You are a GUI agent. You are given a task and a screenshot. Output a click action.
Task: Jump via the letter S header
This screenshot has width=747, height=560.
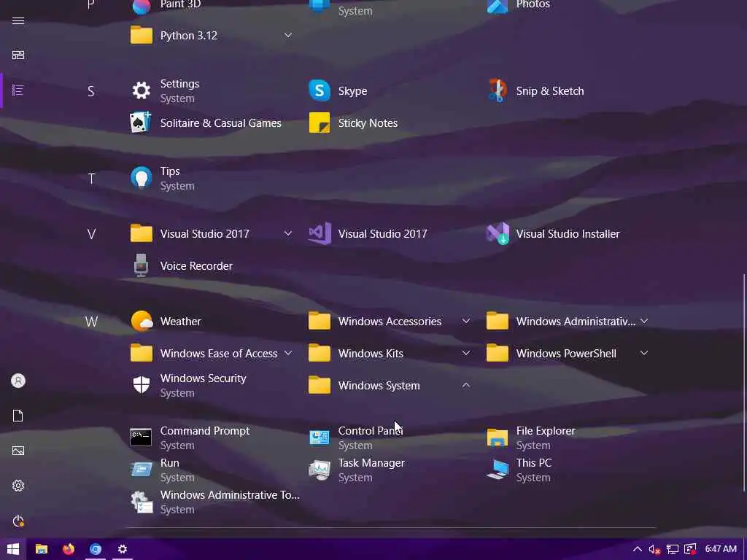(91, 91)
